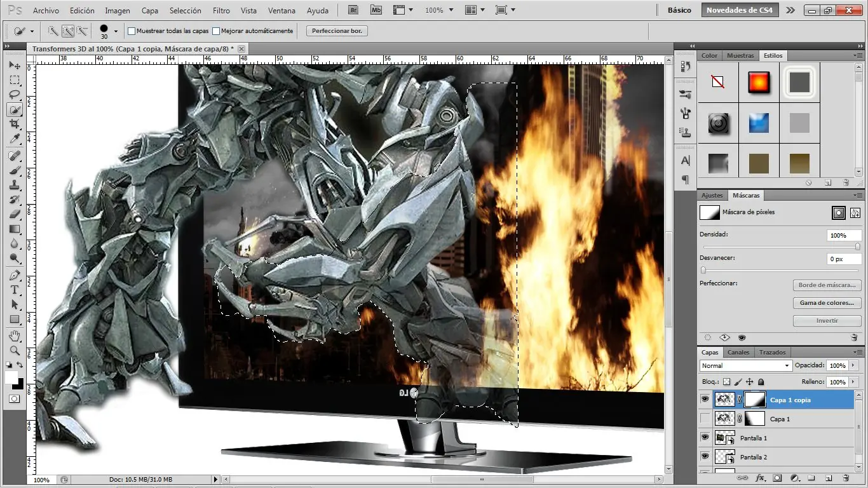Switch to the Trazados tab
868x488 pixels.
tap(772, 352)
